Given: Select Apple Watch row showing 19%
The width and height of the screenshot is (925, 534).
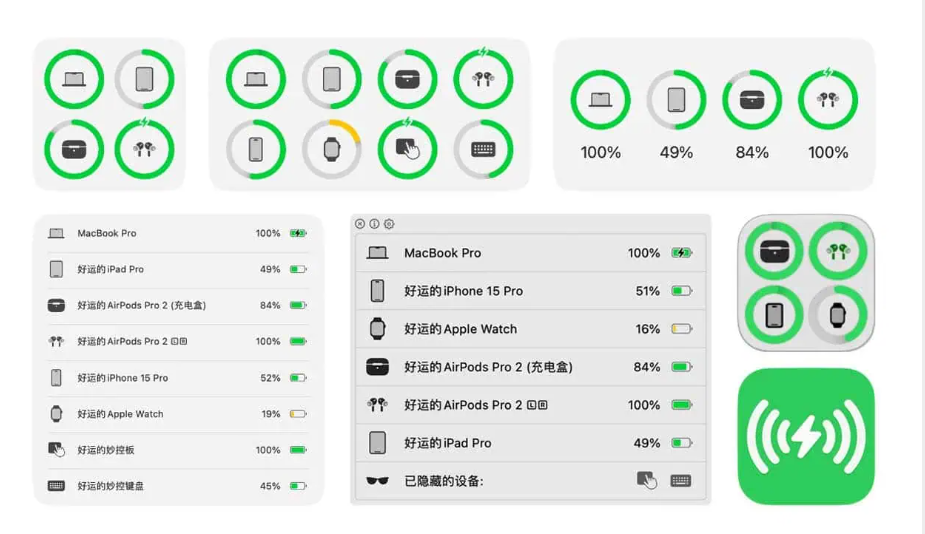Looking at the screenshot, I should coord(177,414).
